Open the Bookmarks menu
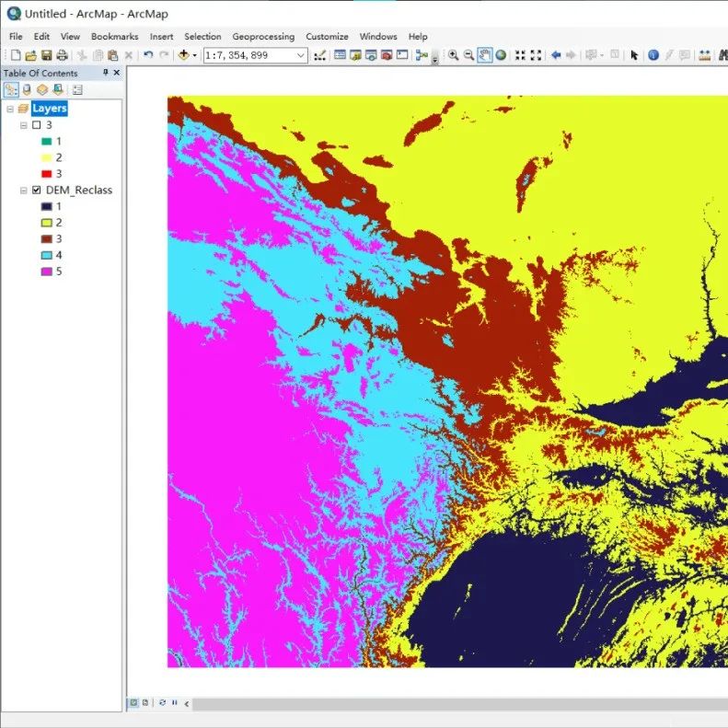728x728 pixels. (x=114, y=37)
